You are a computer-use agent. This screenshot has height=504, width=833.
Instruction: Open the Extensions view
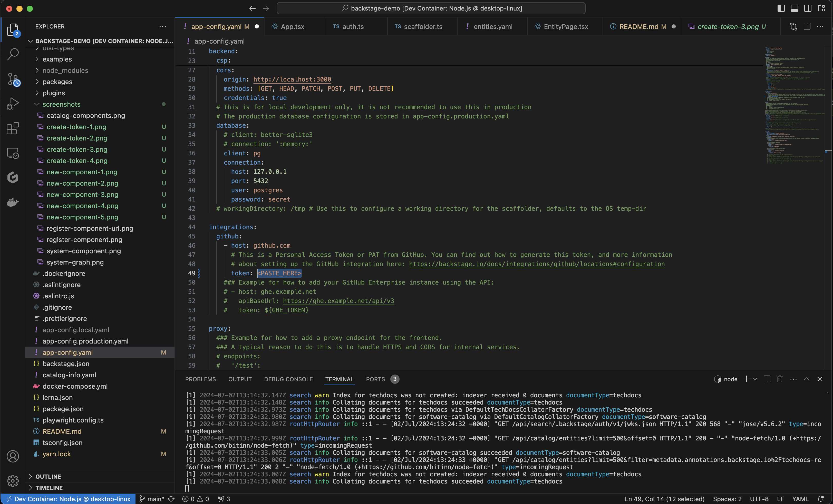(x=13, y=128)
